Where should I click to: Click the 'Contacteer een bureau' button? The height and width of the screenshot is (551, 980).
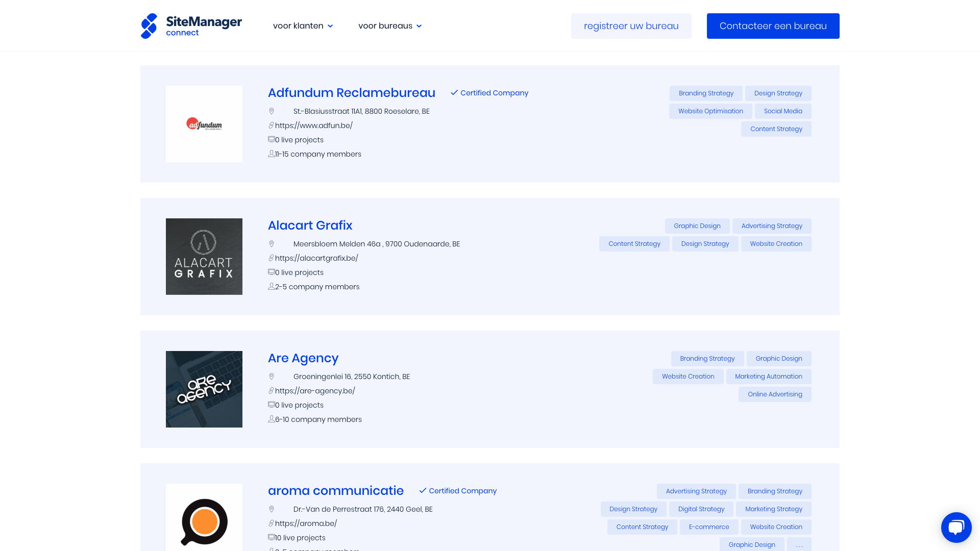click(x=773, y=26)
